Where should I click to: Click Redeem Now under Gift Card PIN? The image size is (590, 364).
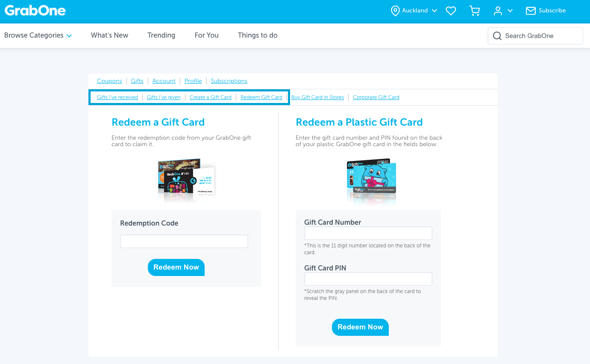point(360,327)
